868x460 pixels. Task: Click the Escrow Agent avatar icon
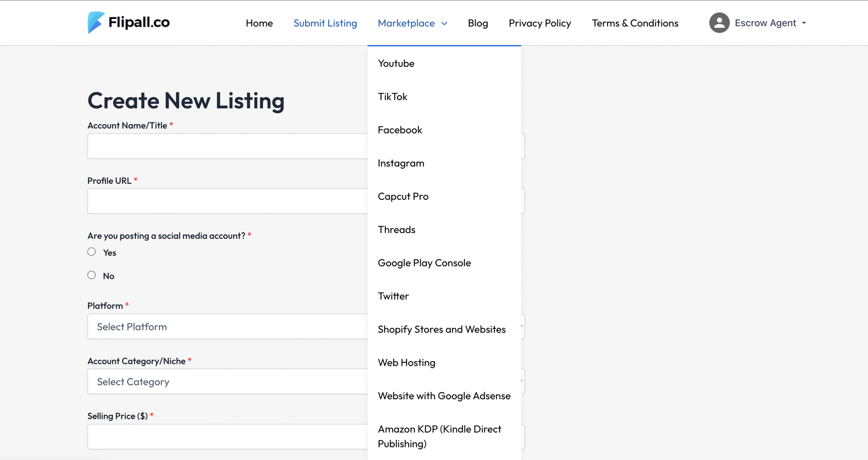(719, 23)
